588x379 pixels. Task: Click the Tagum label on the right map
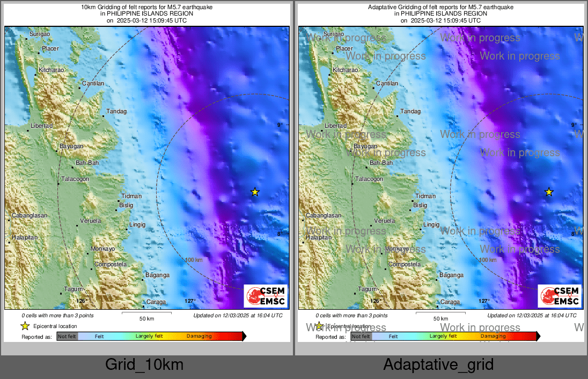tap(367, 289)
